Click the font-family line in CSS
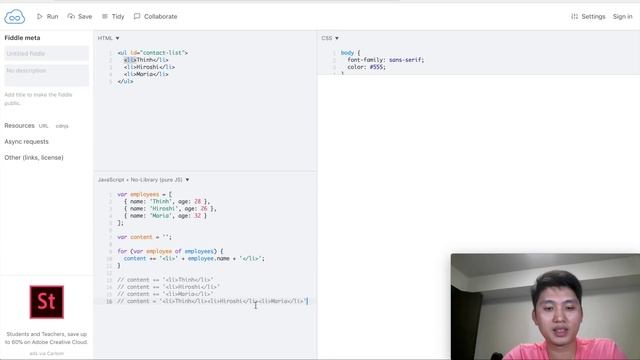The width and height of the screenshot is (640, 360). [x=386, y=60]
